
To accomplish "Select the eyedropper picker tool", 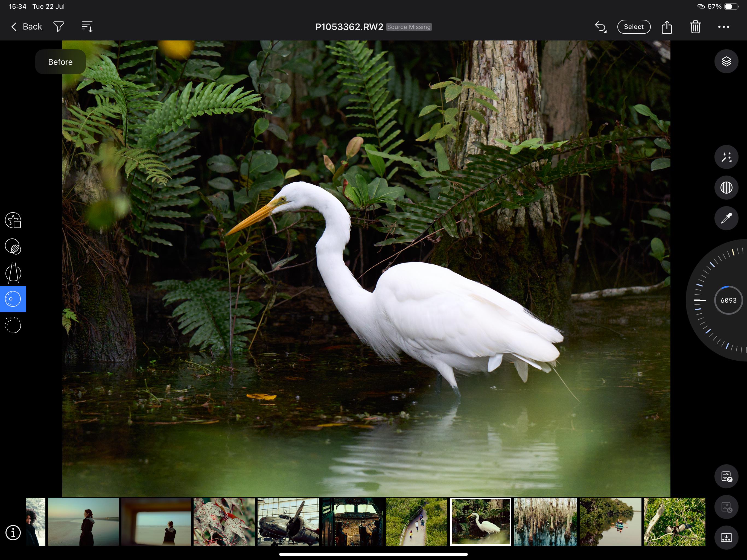I will click(x=726, y=218).
